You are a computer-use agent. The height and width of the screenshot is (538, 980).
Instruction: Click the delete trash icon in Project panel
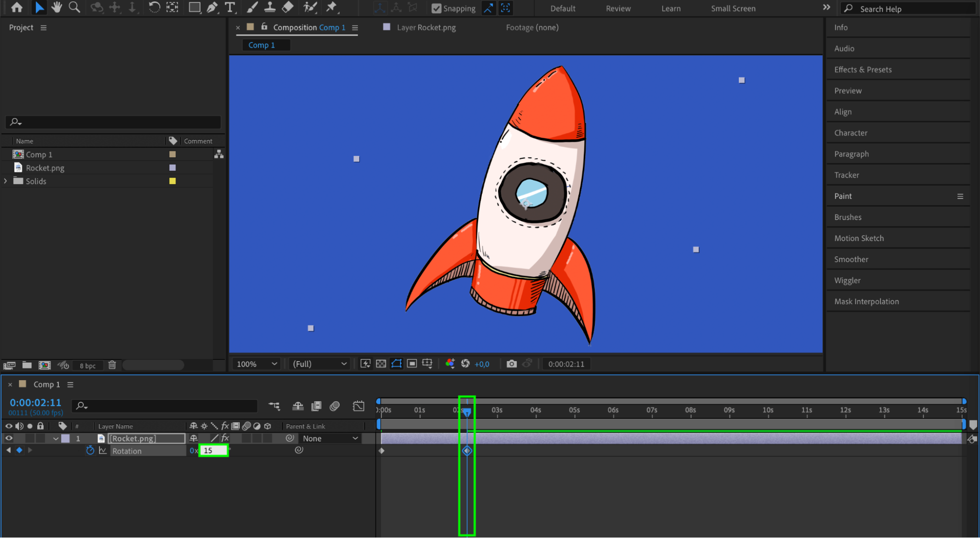112,365
